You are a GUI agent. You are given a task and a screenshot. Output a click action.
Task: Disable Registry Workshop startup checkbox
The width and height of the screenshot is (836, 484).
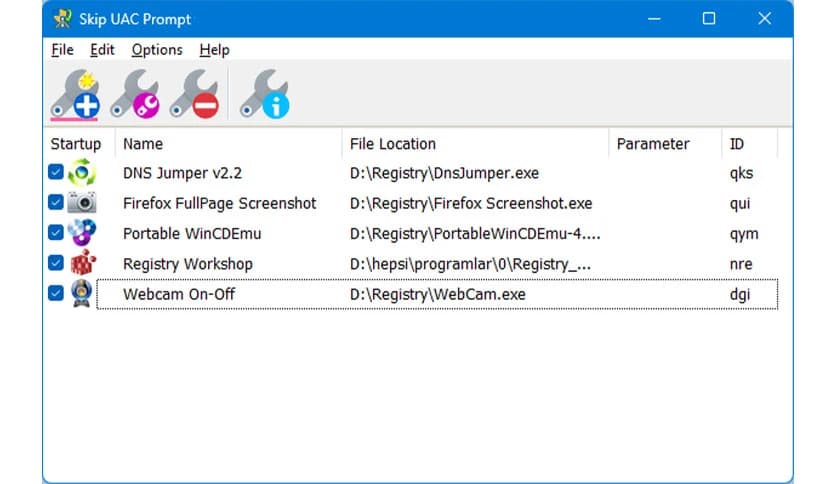tap(55, 262)
